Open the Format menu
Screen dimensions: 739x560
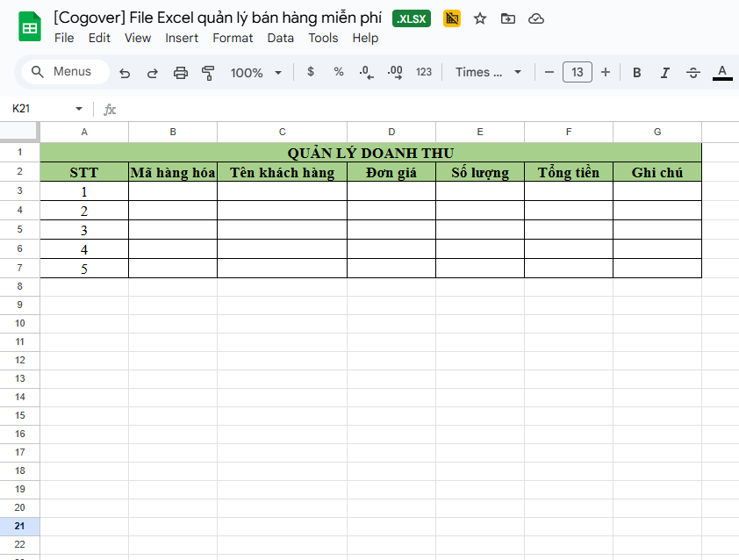click(x=233, y=38)
